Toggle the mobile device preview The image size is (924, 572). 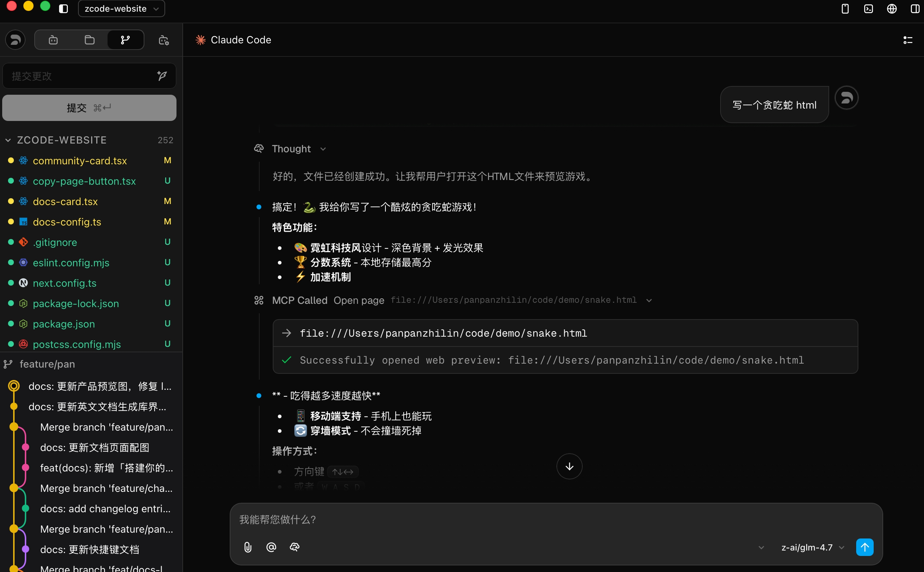[845, 9]
